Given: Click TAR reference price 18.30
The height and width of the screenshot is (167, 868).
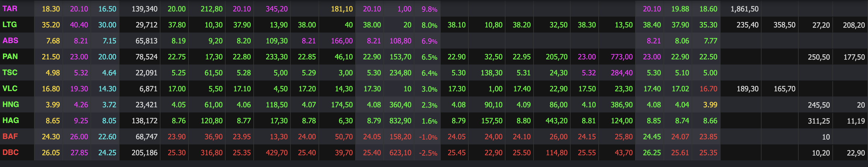Looking at the screenshot, I should point(51,9).
